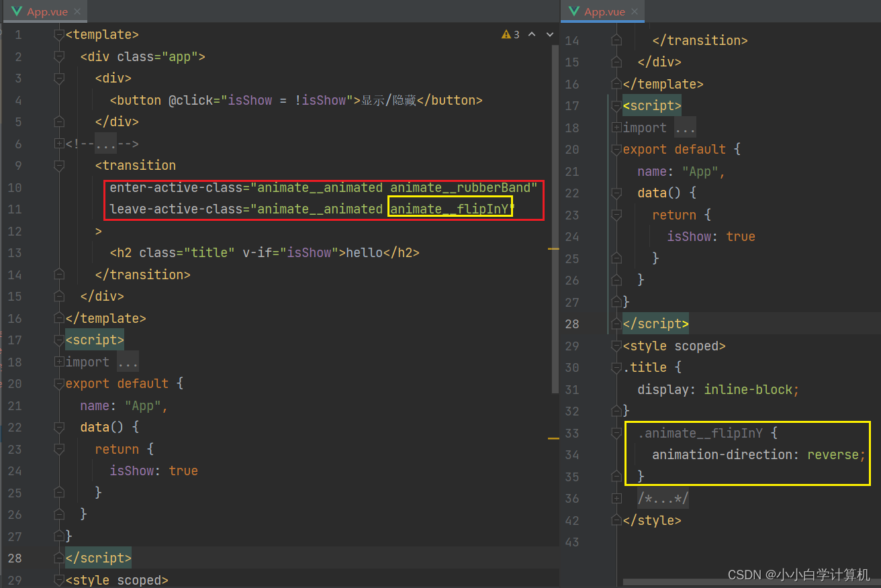
Task: Click the horizontal scrollbar under the right editor
Action: tap(751, 582)
